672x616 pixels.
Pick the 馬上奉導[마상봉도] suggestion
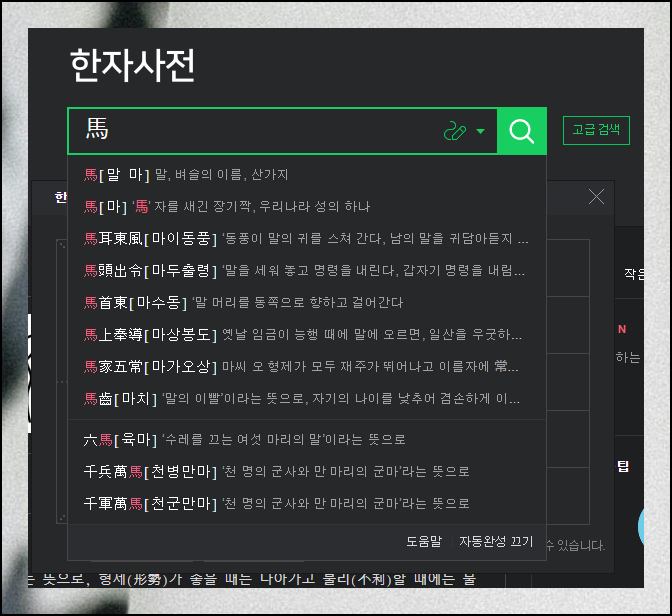(307, 334)
